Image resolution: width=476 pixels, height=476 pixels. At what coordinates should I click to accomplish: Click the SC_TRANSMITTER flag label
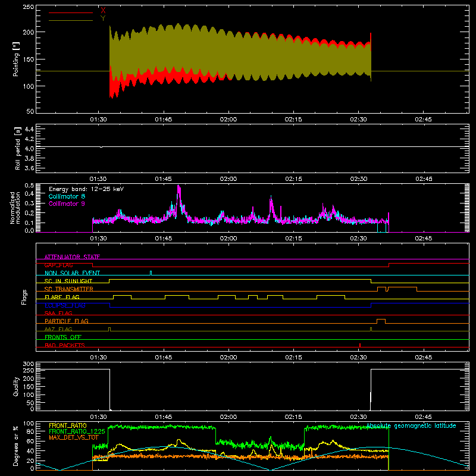click(x=69, y=289)
